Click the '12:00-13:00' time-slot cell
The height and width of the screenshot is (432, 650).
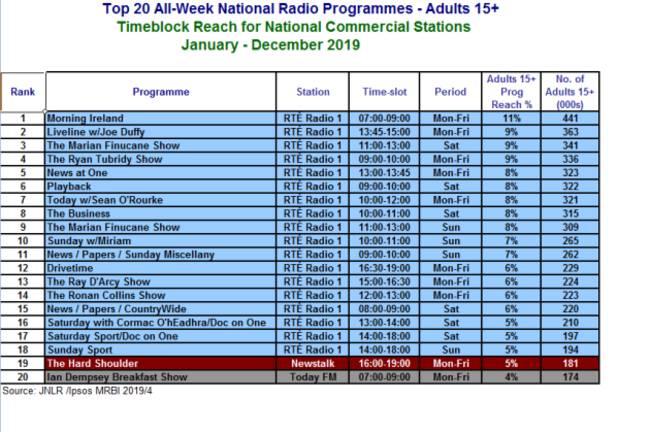coord(384,296)
